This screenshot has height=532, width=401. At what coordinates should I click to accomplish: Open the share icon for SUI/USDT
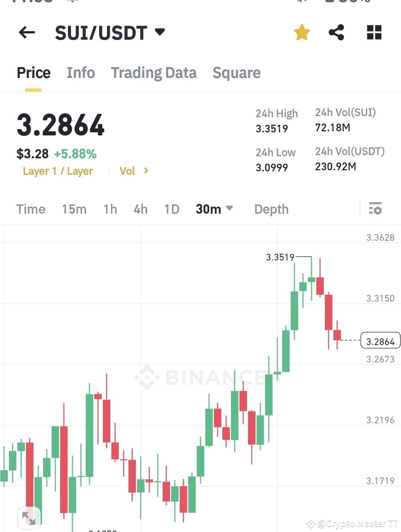[336, 33]
